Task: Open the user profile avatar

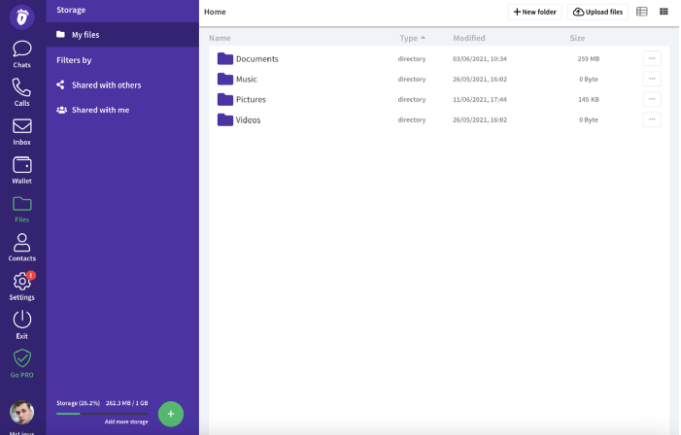Action: click(22, 412)
